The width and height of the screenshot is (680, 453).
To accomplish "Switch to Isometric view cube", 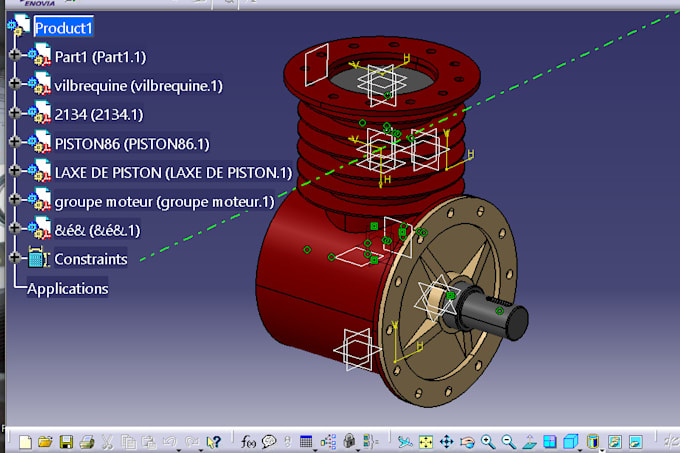I will click(571, 442).
